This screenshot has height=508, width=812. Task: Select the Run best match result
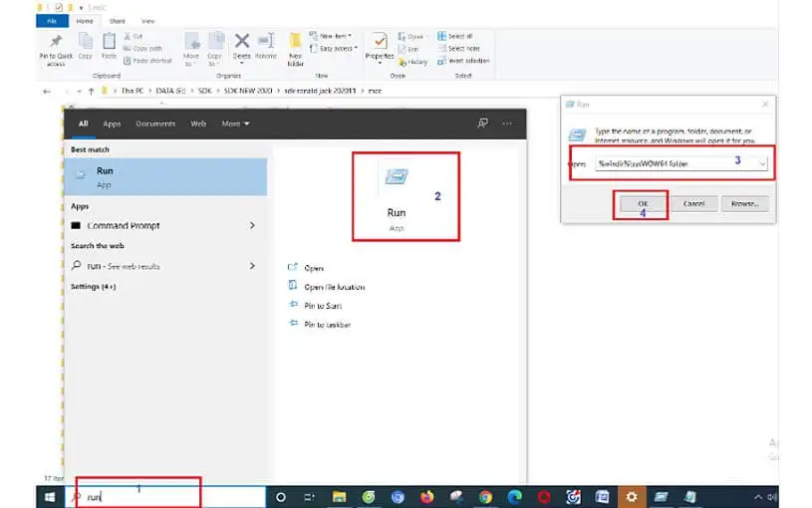165,177
